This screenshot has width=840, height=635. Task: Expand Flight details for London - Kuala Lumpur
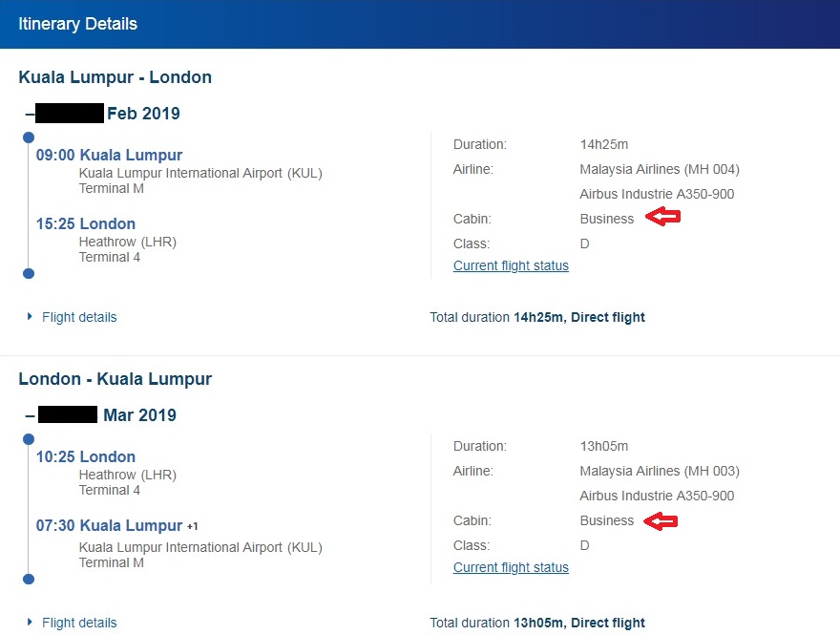click(x=78, y=623)
